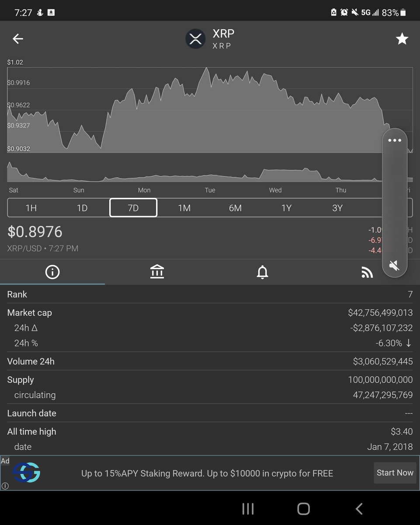Tap the Launch date label
Image resolution: width=420 pixels, height=525 pixels.
pos(31,413)
